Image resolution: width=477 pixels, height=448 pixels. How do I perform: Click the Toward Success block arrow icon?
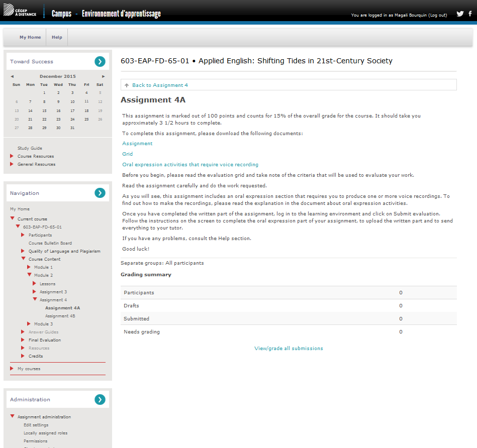point(100,61)
